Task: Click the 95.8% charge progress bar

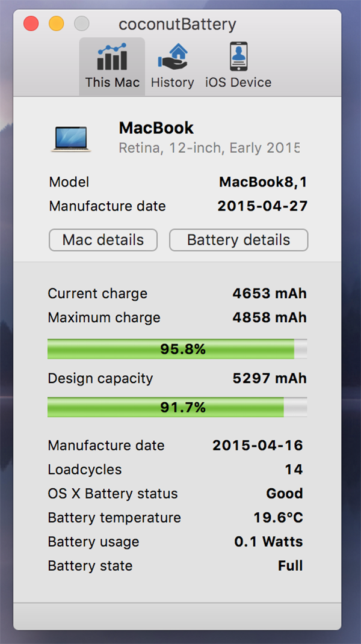Action: (x=177, y=349)
